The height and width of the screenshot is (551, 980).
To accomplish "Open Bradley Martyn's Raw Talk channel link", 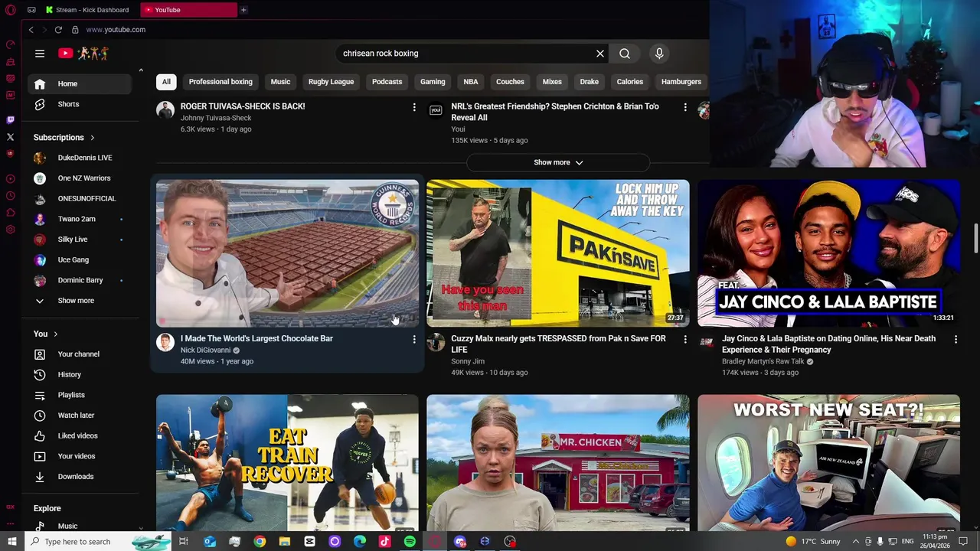I will [x=763, y=361].
